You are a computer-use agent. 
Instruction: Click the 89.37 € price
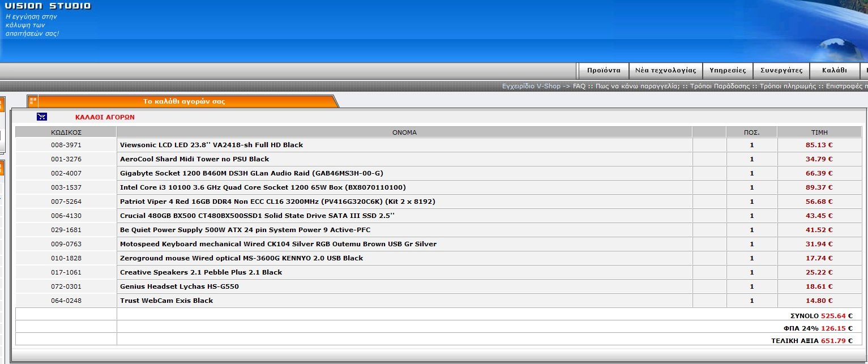point(819,187)
